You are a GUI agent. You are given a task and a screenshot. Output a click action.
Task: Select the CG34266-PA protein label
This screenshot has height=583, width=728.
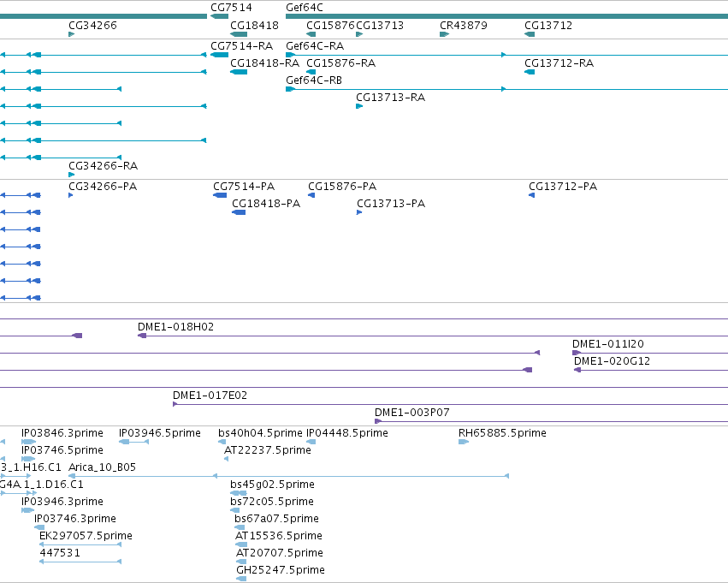(103, 187)
